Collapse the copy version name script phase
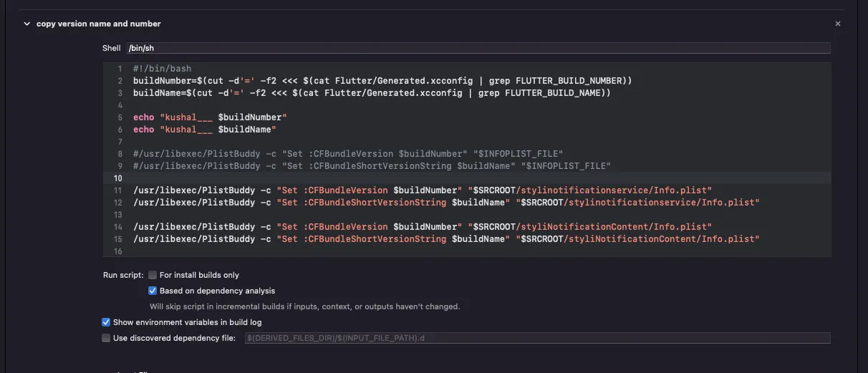Screen dimensions: 868x373 27,24
